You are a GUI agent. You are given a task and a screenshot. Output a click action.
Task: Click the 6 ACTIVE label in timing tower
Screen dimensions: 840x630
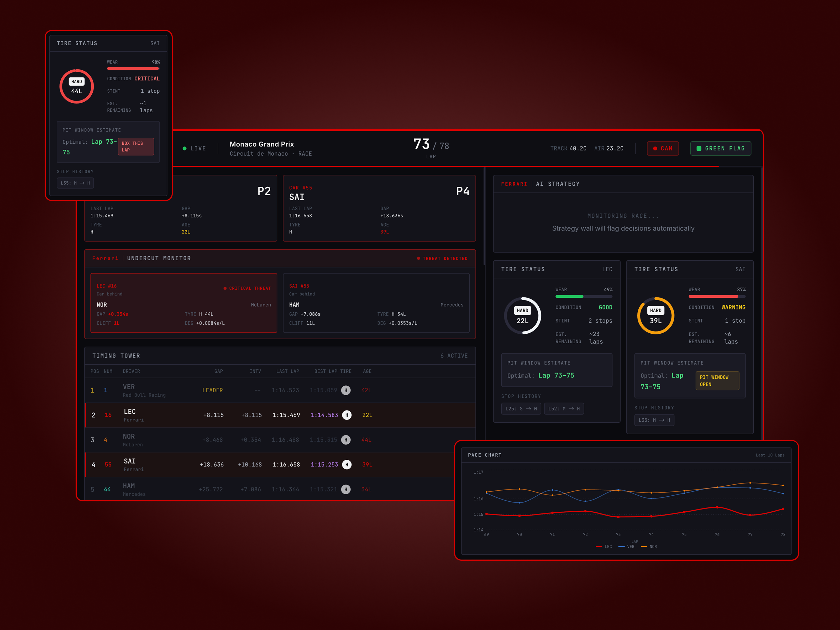[x=454, y=355]
